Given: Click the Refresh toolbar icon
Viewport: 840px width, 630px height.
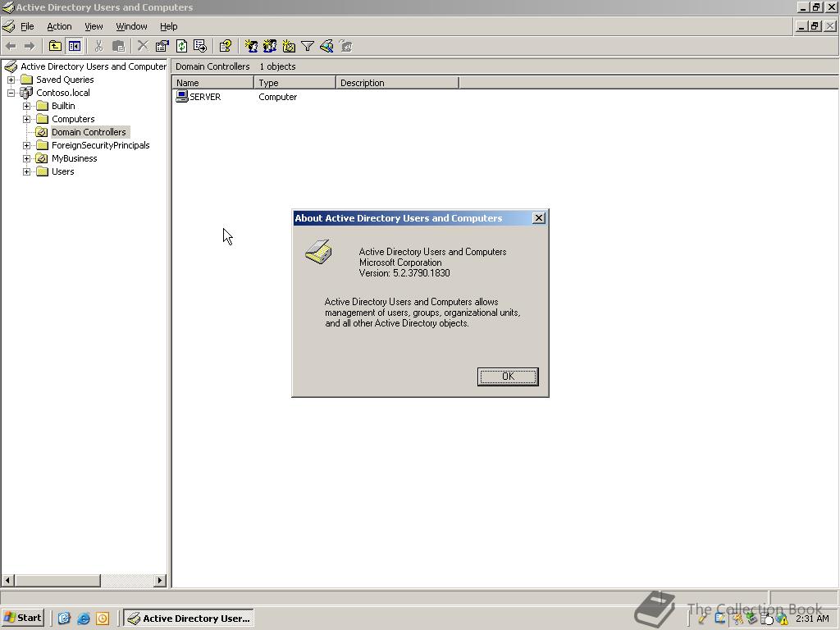Looking at the screenshot, I should point(181,47).
